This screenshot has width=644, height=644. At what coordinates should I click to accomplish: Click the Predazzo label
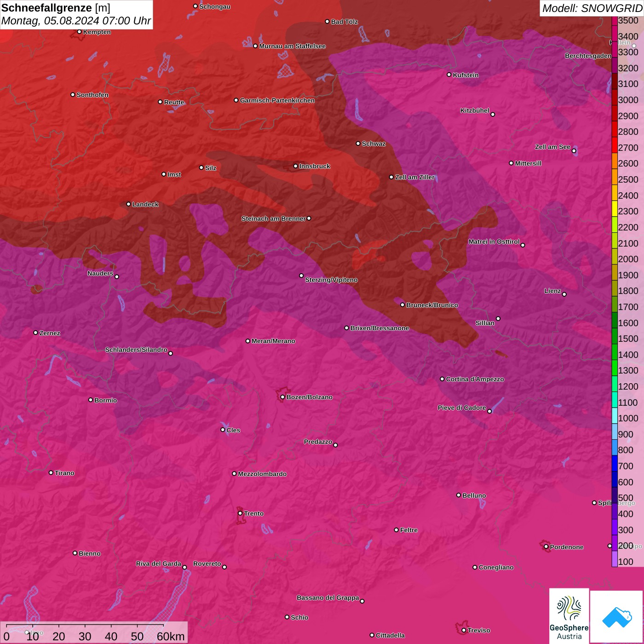tap(318, 442)
